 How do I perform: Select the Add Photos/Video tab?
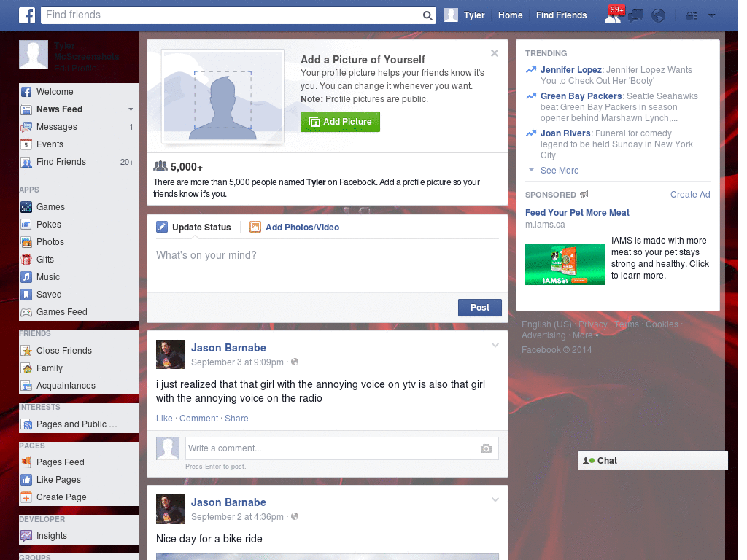[x=295, y=227]
